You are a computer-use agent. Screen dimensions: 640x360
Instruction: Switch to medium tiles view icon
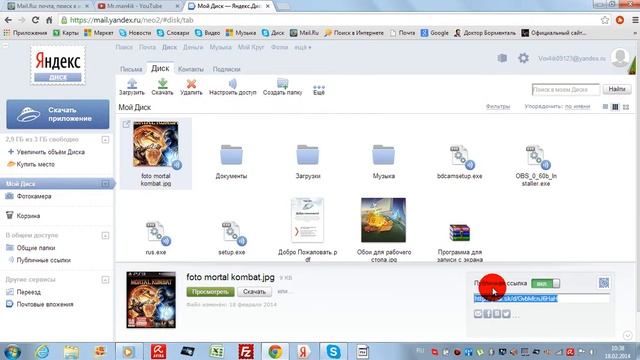coord(615,107)
